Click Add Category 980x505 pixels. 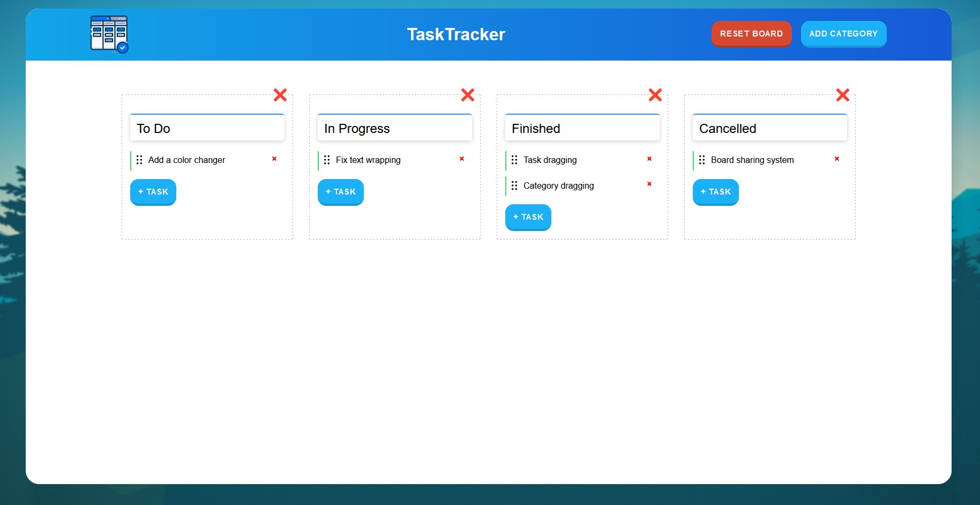(843, 34)
